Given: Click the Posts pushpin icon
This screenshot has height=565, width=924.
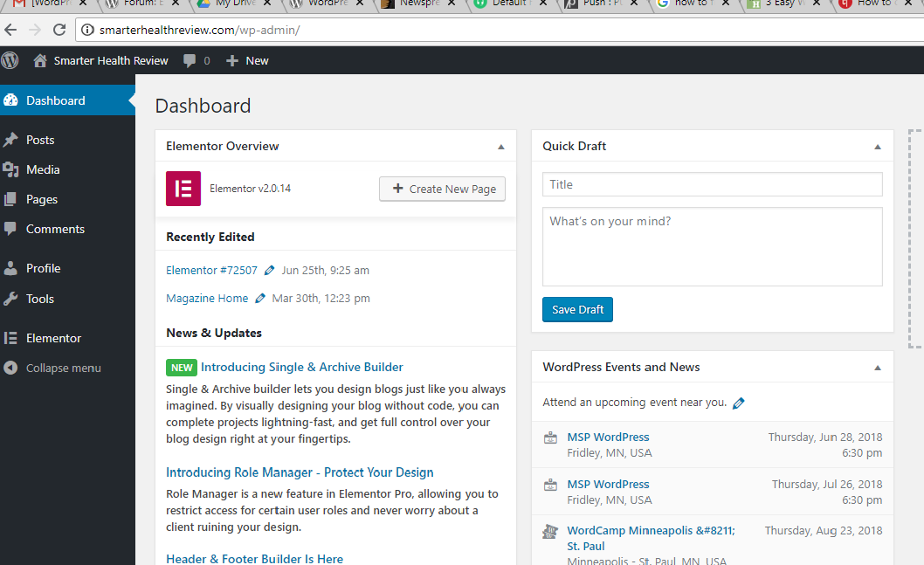Looking at the screenshot, I should tap(10, 140).
